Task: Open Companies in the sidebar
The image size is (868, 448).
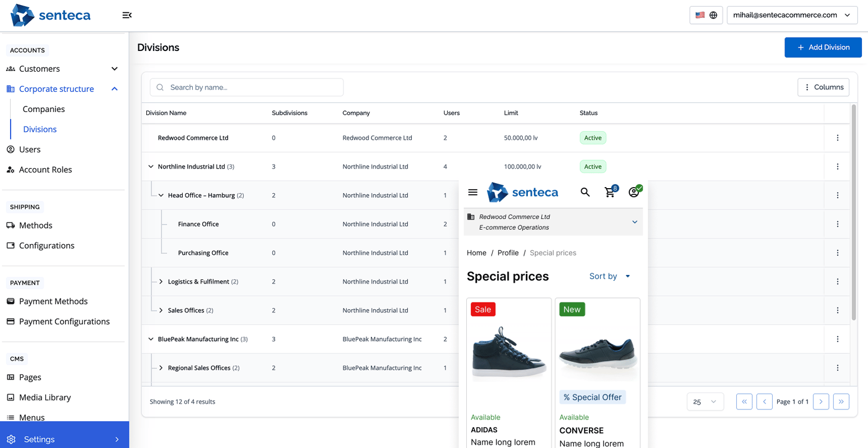Action: [x=44, y=109]
